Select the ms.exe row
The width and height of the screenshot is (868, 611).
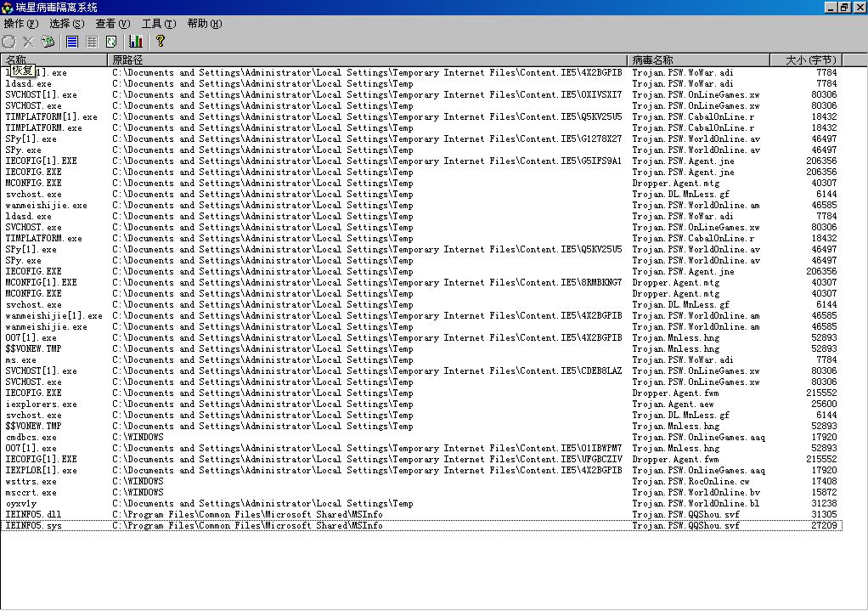click(x=421, y=359)
